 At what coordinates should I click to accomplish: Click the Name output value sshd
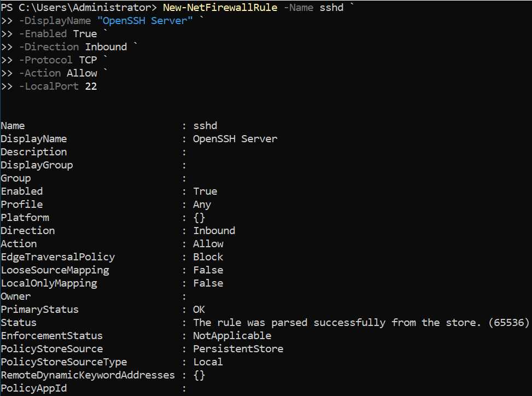click(205, 126)
